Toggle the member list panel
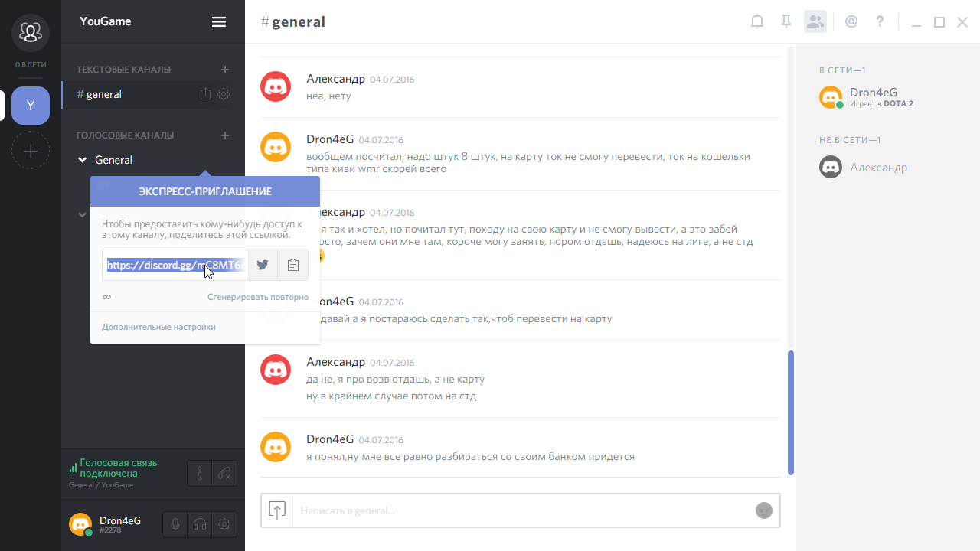The height and width of the screenshot is (551, 980). 815,22
